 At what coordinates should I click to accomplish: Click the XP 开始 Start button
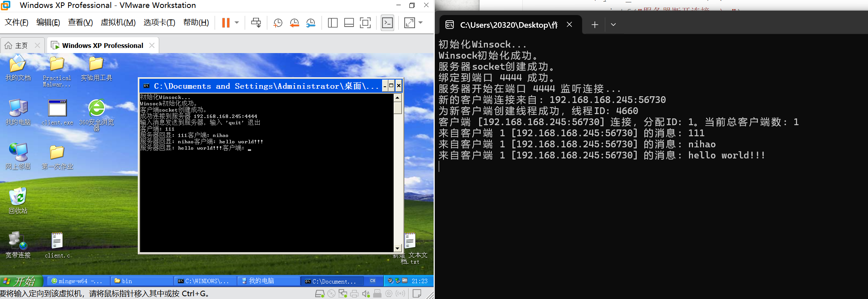coord(21,281)
